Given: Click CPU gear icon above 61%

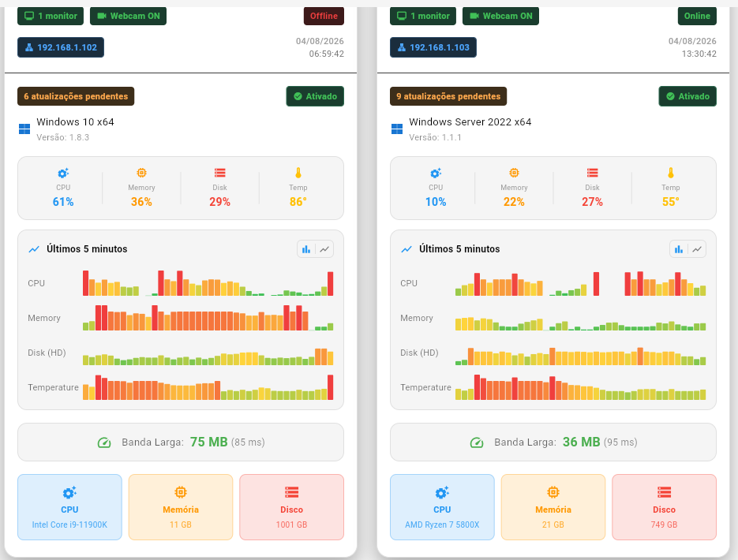Looking at the screenshot, I should [x=63, y=173].
